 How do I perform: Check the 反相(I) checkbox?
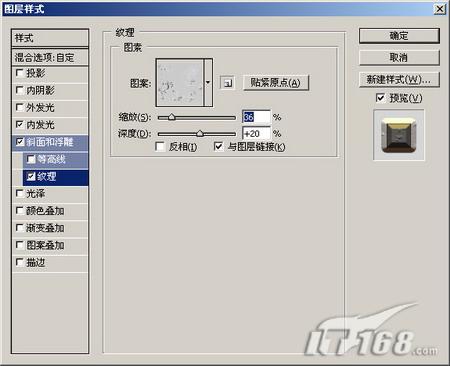coord(160,147)
